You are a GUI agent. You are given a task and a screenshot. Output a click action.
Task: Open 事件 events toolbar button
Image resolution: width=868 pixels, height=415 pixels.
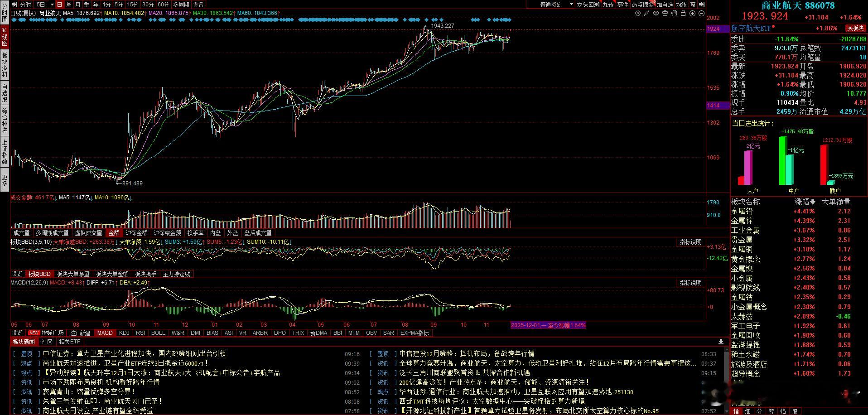click(623, 5)
